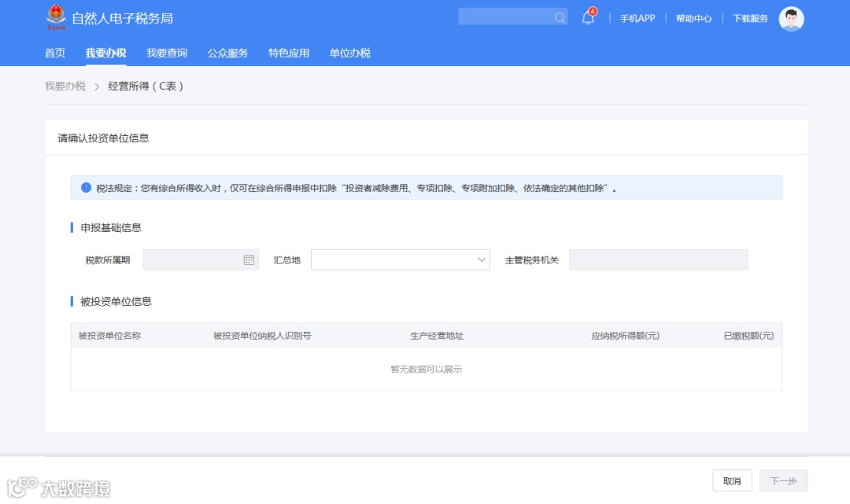
Task: Click the 已缴税额(元) column header
Action: [x=748, y=336]
